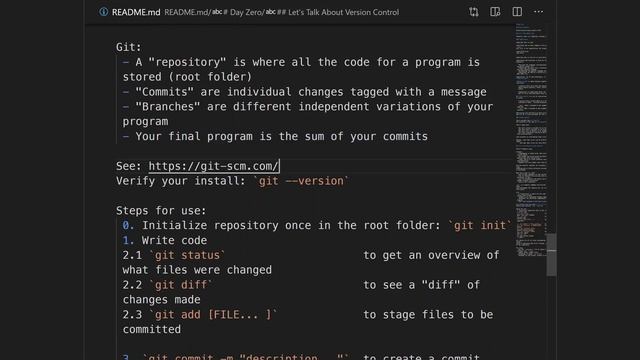The width and height of the screenshot is (640, 360).
Task: Click the `git status` inline code
Action: (x=187, y=255)
